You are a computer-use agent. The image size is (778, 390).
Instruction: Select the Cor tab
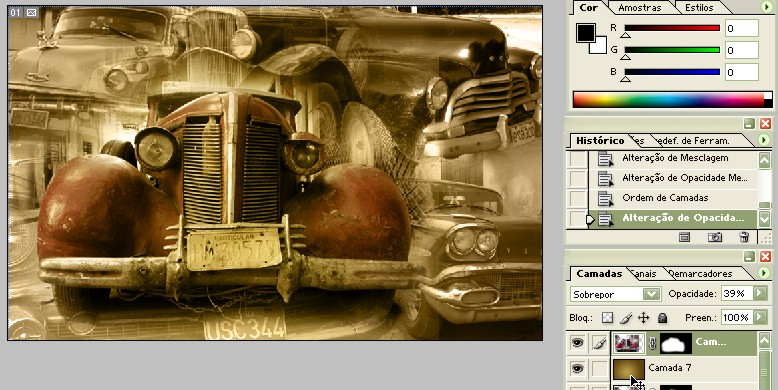tap(588, 7)
